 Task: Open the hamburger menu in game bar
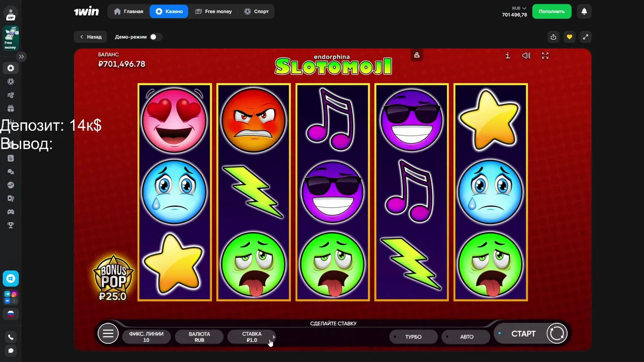(x=108, y=333)
